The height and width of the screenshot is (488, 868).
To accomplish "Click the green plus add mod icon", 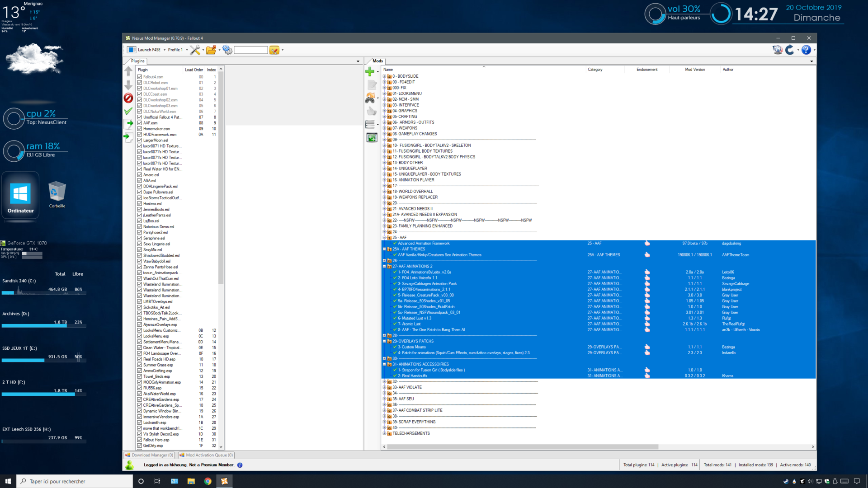I will [370, 71].
